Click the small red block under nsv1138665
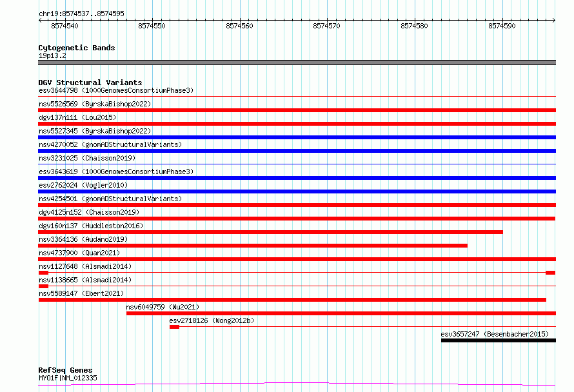The image size is (574, 392). pos(44,286)
